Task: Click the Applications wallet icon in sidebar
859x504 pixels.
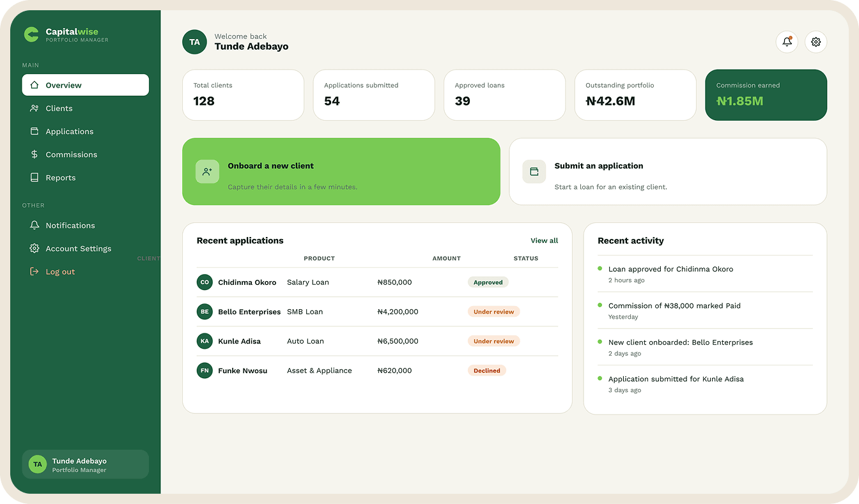Action: click(x=35, y=131)
